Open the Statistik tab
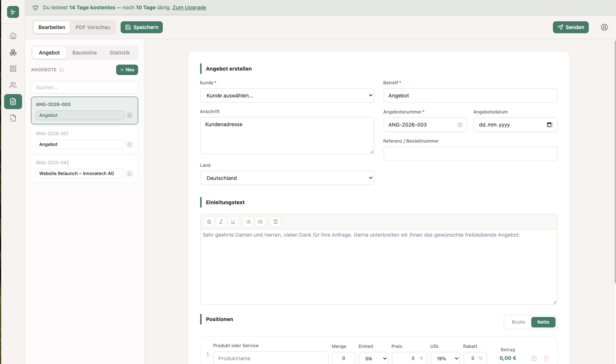The image size is (616, 364). tap(119, 53)
